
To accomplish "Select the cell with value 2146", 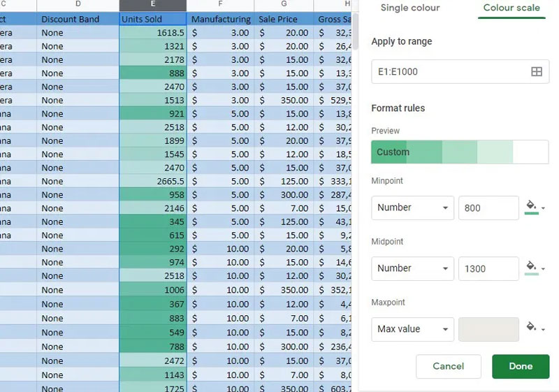I will [x=152, y=208].
